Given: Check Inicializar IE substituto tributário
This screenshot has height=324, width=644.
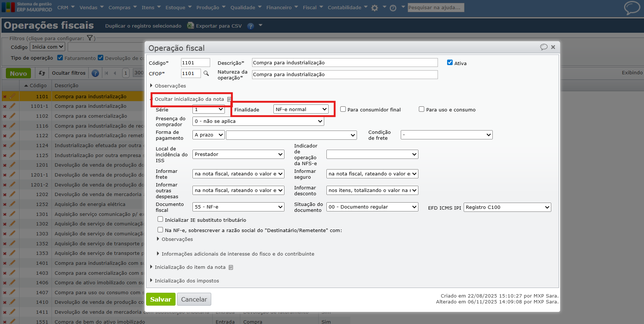Looking at the screenshot, I should 160,219.
